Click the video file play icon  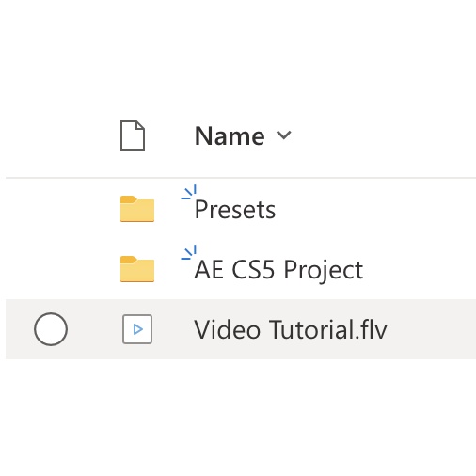point(137,329)
